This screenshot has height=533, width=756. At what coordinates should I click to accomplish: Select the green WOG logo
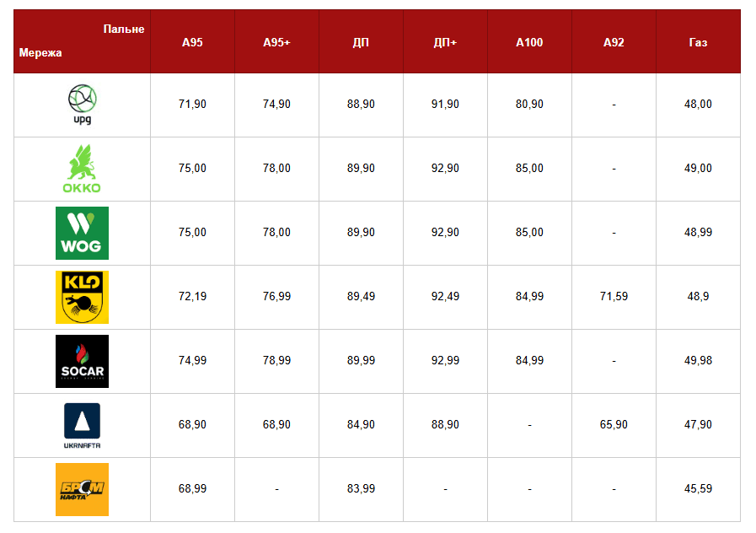82,233
